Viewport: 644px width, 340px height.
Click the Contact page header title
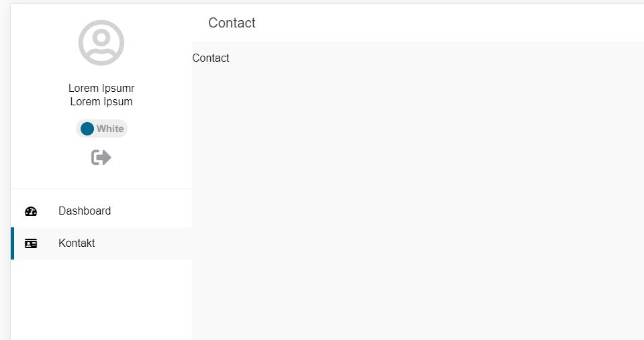pyautogui.click(x=232, y=23)
